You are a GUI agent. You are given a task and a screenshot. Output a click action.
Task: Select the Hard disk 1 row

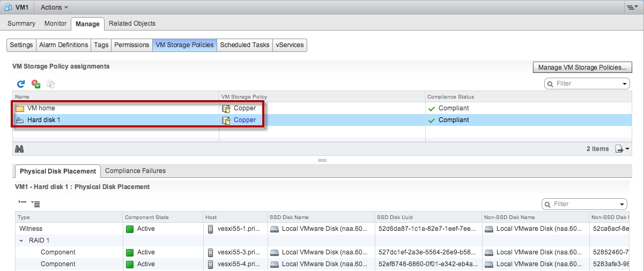(322, 120)
